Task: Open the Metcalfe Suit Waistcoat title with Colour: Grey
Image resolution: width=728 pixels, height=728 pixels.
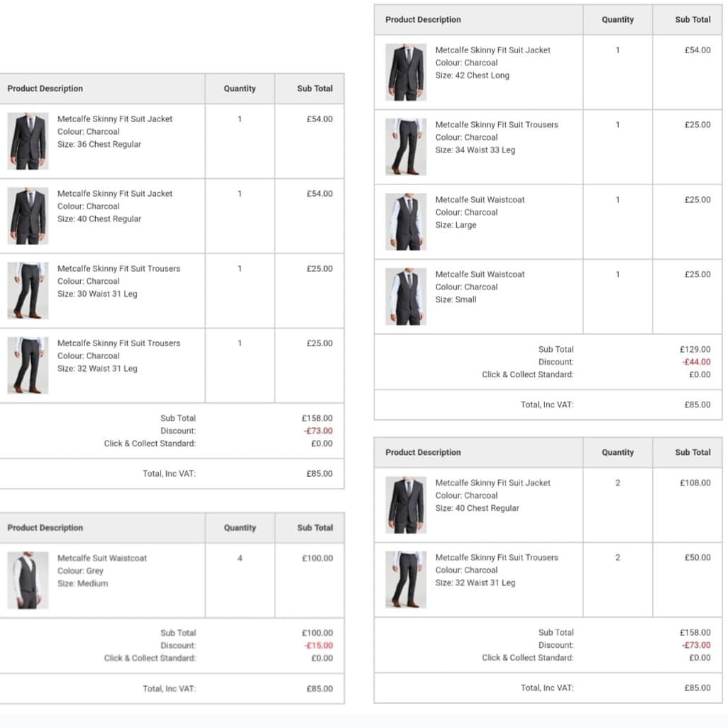Action: pyautogui.click(x=102, y=558)
